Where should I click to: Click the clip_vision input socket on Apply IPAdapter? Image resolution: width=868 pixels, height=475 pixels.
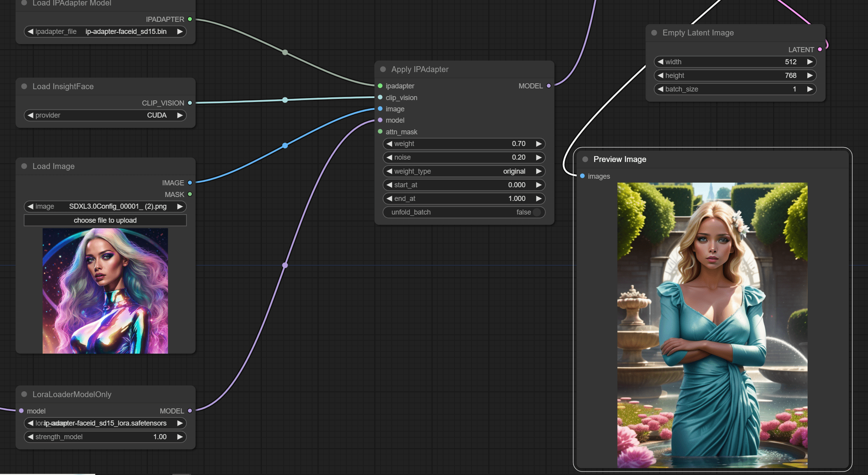click(x=380, y=97)
